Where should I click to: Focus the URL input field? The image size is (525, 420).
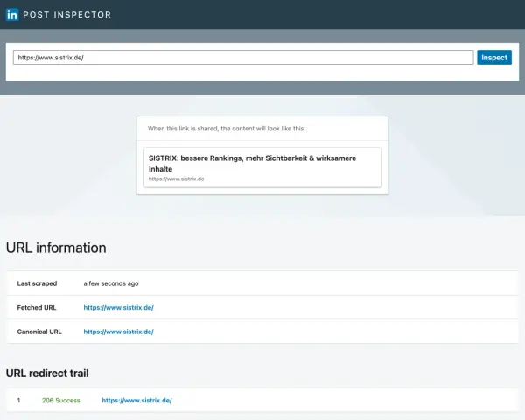(x=243, y=57)
